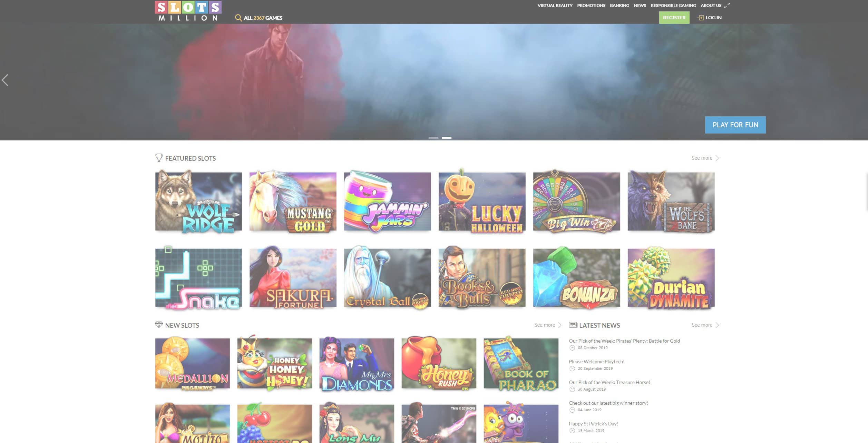Open the Medallion Megaways slot
Image resolution: width=868 pixels, height=443 pixels.
tap(193, 364)
